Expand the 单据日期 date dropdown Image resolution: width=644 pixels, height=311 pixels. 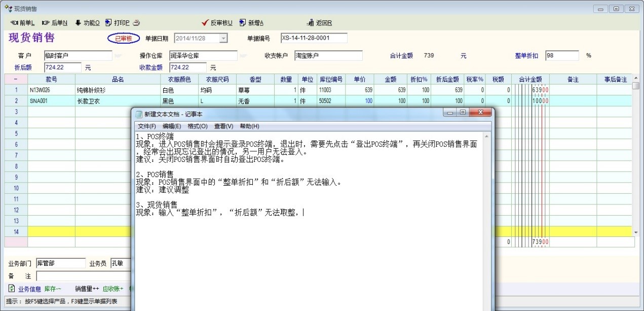pos(223,39)
